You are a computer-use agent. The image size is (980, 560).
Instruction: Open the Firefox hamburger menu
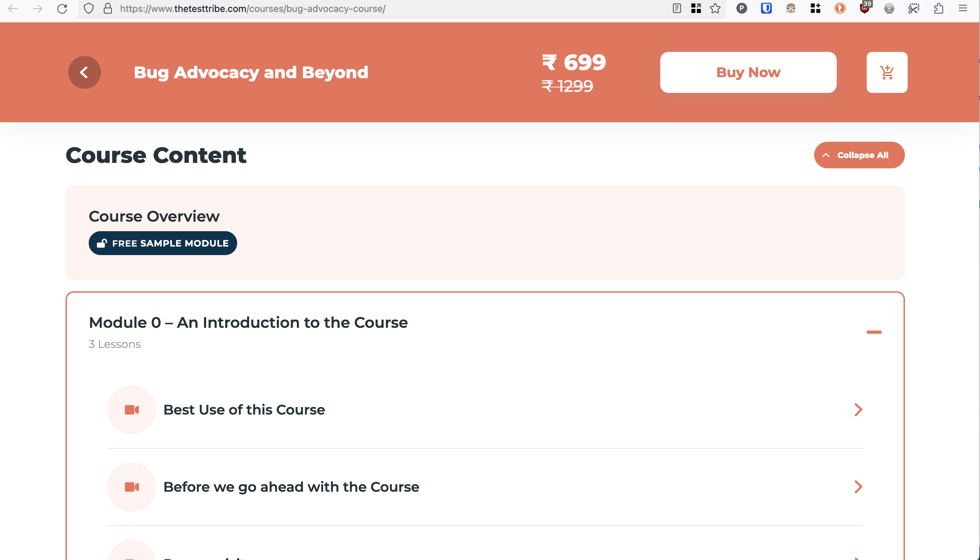[963, 9]
